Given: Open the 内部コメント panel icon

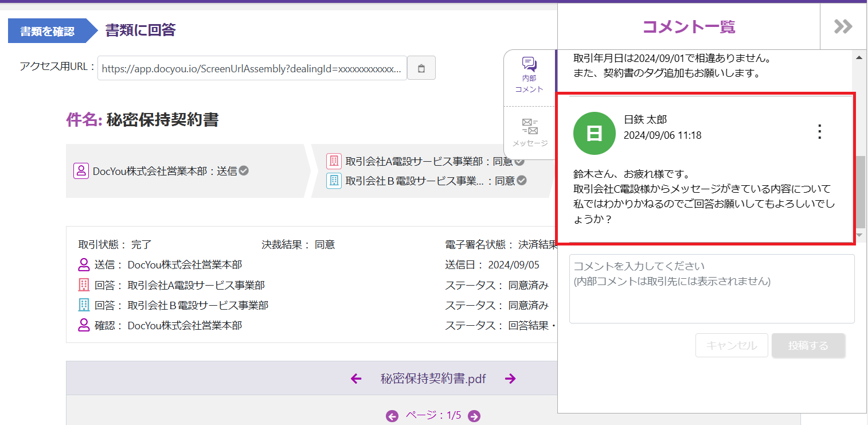Looking at the screenshot, I should click(x=529, y=75).
